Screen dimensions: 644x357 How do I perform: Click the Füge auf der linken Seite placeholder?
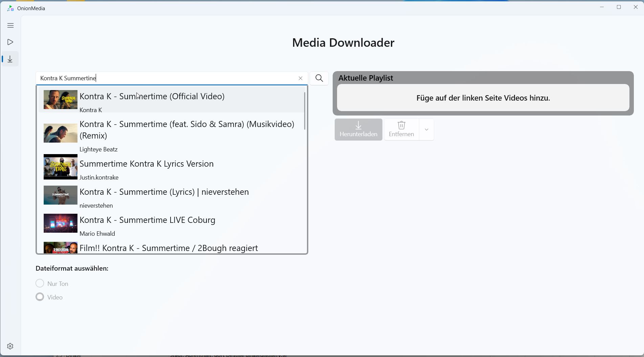(483, 98)
